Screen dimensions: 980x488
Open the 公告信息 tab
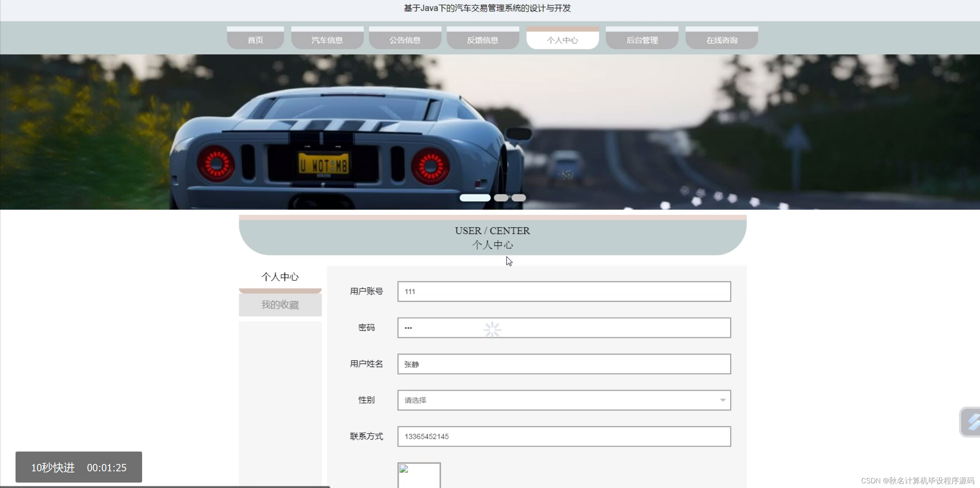[405, 40]
